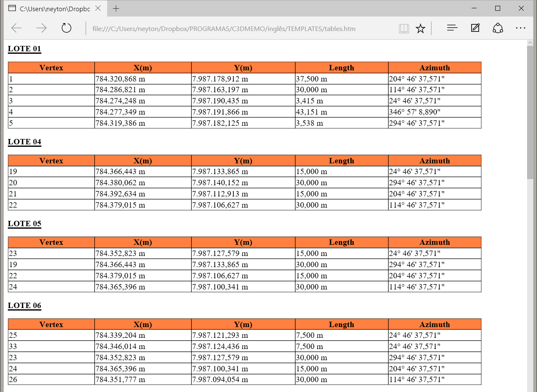Select the C:\Users\neyton\Dropbc tab
The width and height of the screenshot is (537, 392).
(55, 9)
